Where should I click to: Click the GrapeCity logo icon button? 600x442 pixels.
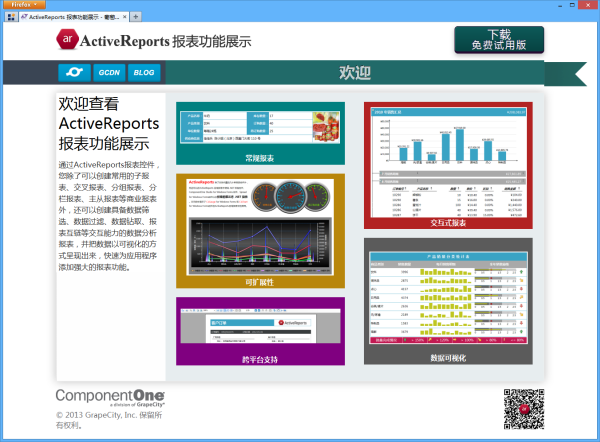pos(75,72)
